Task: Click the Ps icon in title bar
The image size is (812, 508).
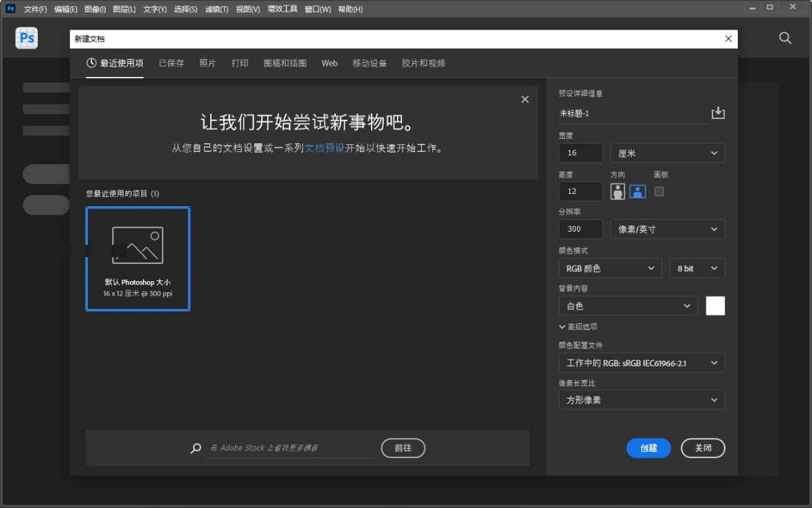Action: (10, 8)
